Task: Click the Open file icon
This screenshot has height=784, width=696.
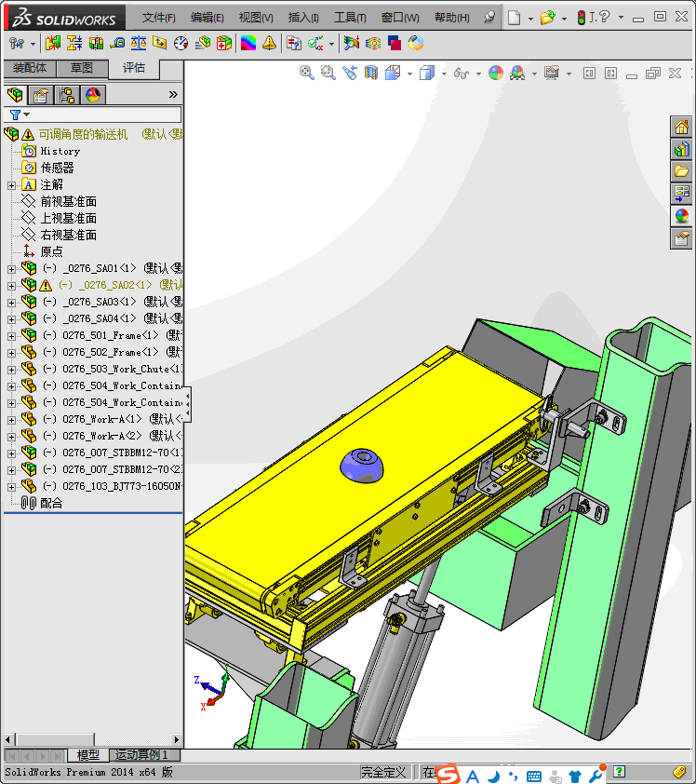Action: (548, 18)
